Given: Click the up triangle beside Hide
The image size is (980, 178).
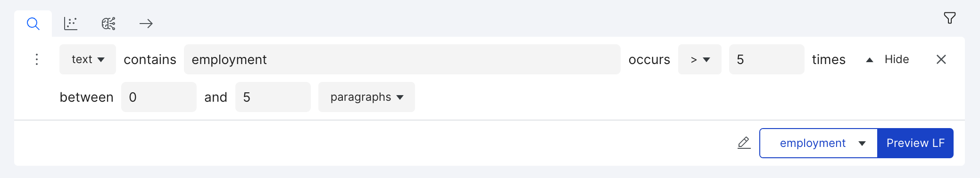Looking at the screenshot, I should [870, 60].
